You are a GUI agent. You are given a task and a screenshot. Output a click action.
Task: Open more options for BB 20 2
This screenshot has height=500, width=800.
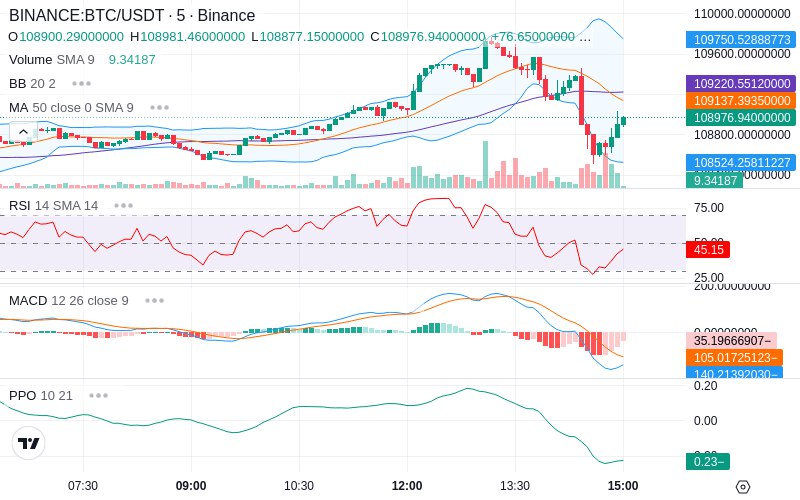pyautogui.click(x=82, y=84)
